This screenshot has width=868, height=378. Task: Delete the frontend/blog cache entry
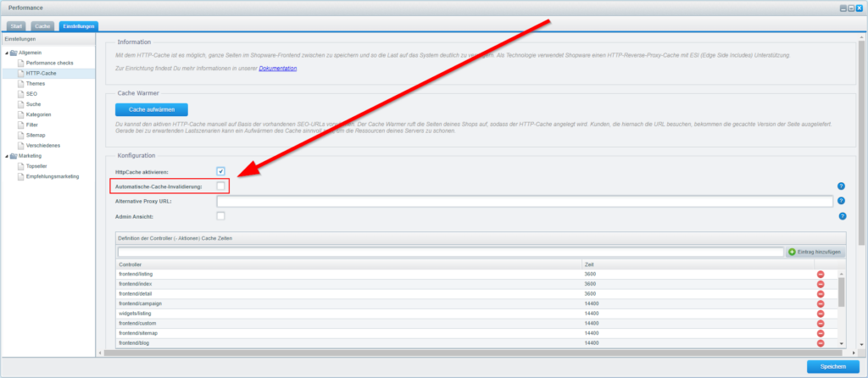[x=821, y=342]
